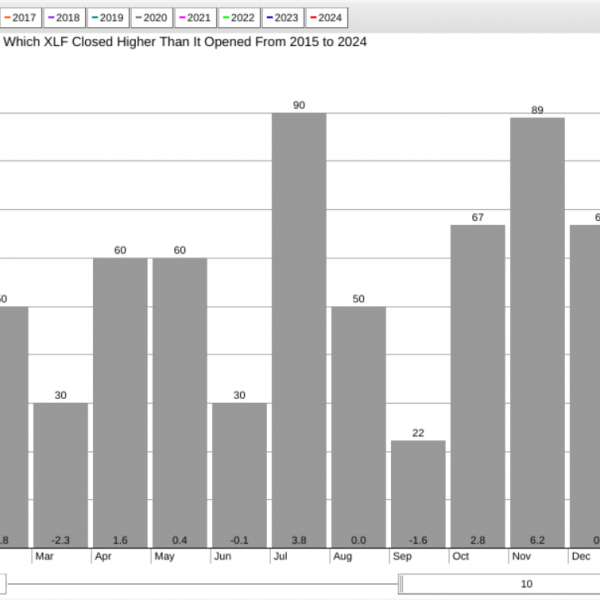600x600 pixels.
Task: Toggle the 2022 year legend button
Action: 239,18
